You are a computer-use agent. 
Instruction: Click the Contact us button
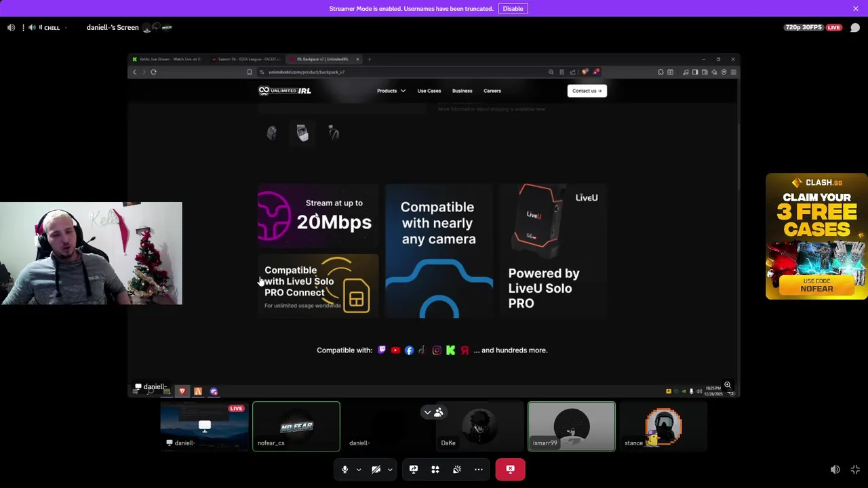pos(587,91)
